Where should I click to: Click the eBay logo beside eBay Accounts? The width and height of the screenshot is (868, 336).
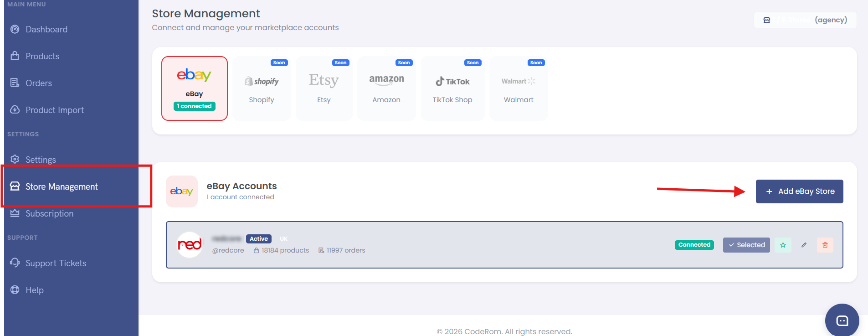coord(182,191)
